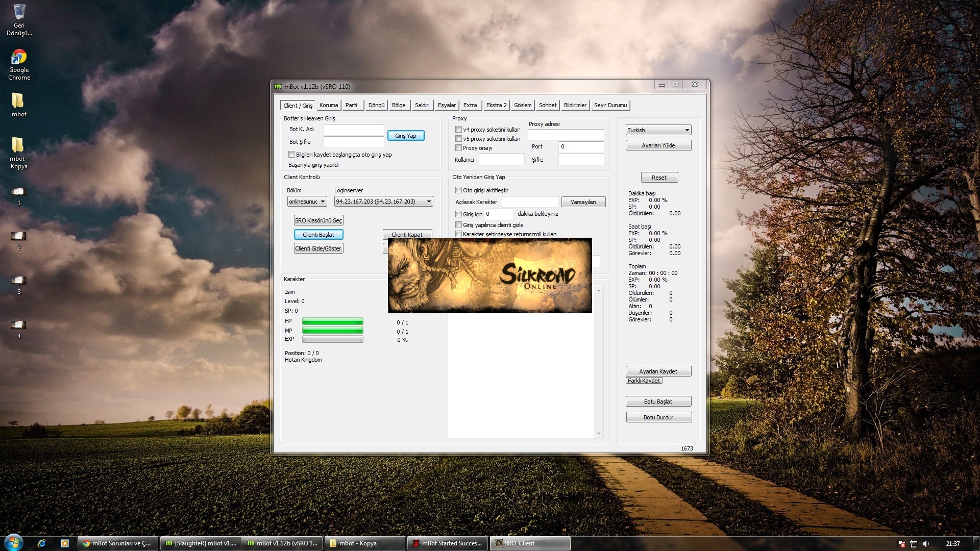Image resolution: width=980 pixels, height=551 pixels.
Task: Click the Reset button
Action: point(659,178)
